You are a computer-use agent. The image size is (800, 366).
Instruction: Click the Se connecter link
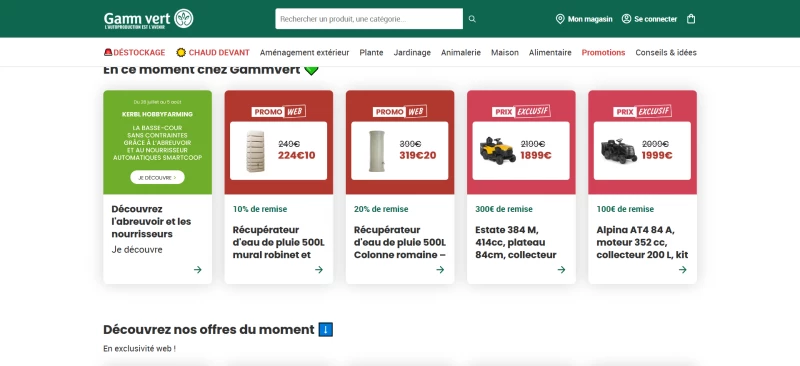(x=656, y=19)
